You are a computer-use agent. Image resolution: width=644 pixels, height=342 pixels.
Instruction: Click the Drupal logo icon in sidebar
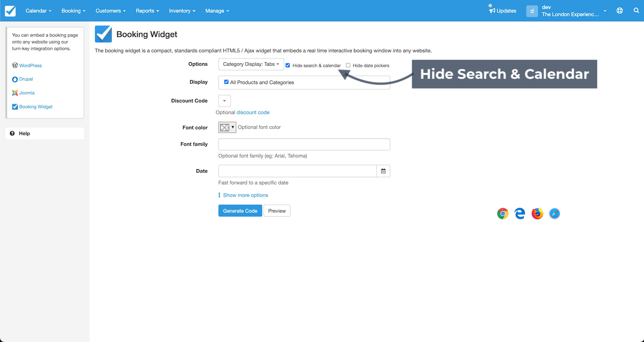[15, 79]
